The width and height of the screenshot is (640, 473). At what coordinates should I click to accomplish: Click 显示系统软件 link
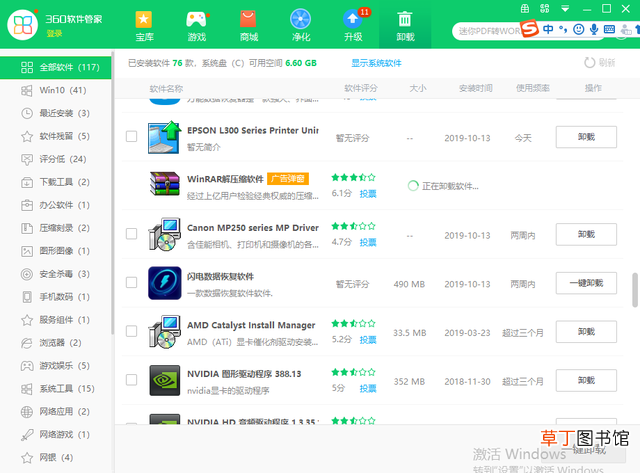coord(376,63)
